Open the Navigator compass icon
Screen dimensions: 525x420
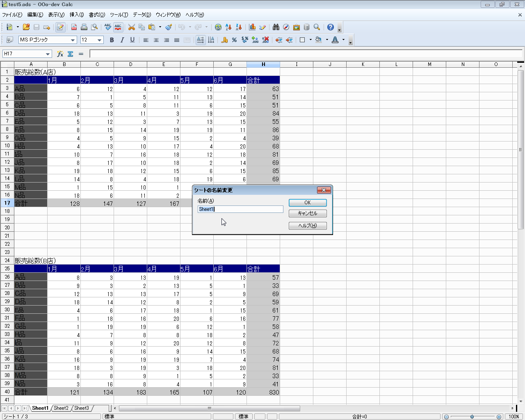286,27
